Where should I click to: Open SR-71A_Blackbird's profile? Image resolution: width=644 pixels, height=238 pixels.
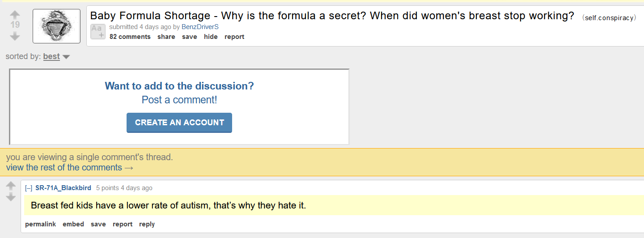tap(63, 188)
